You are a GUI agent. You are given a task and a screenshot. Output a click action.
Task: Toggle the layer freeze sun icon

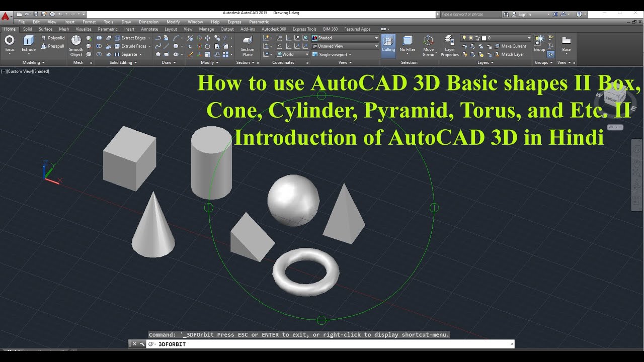pos(471,38)
